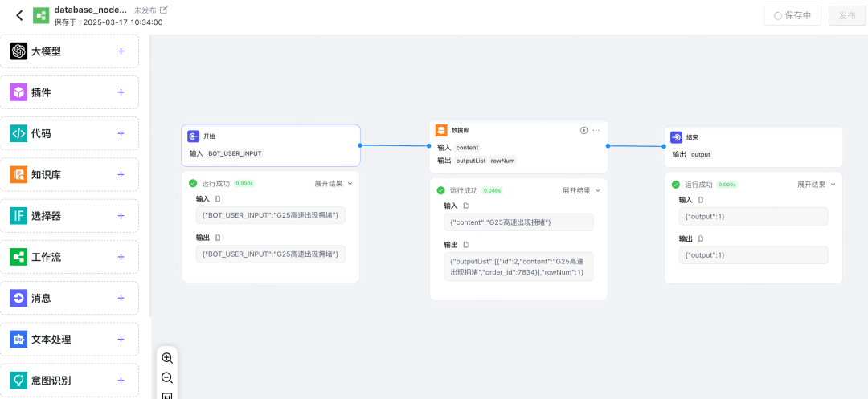
Task: Select the 文本处理 text processing icon
Action: click(x=18, y=340)
